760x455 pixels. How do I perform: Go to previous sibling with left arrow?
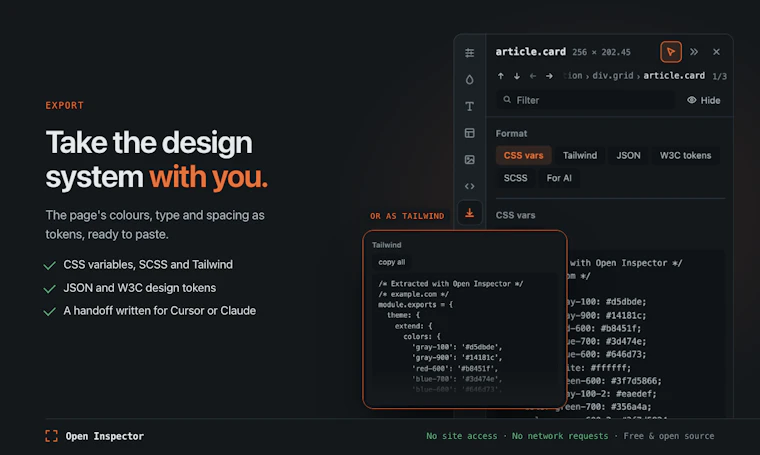click(x=533, y=76)
